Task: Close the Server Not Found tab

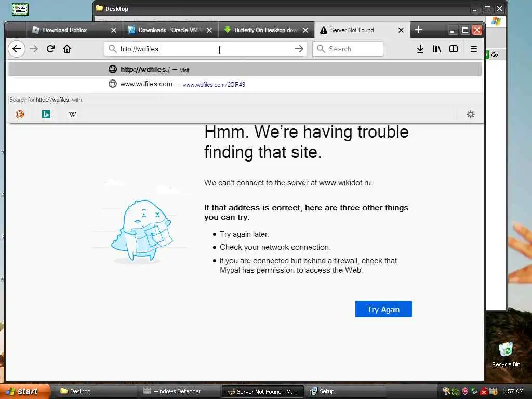Action: pos(401,30)
